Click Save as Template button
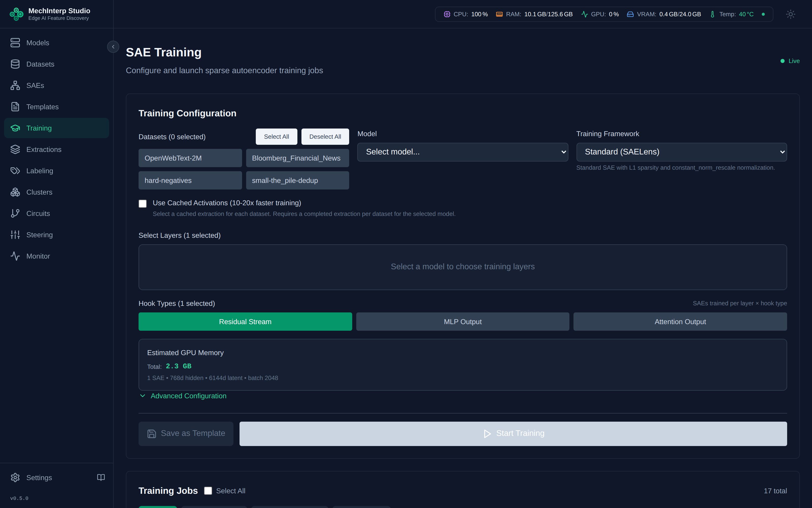 pos(186,434)
